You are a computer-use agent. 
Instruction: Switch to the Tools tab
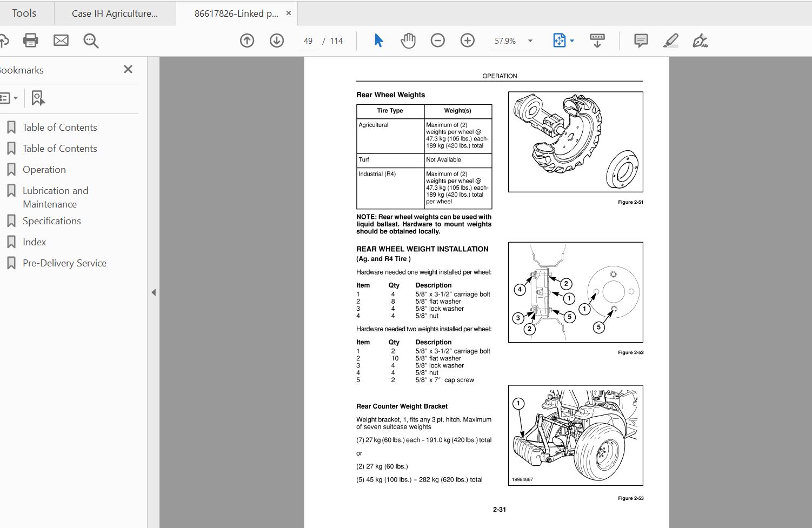click(x=24, y=12)
